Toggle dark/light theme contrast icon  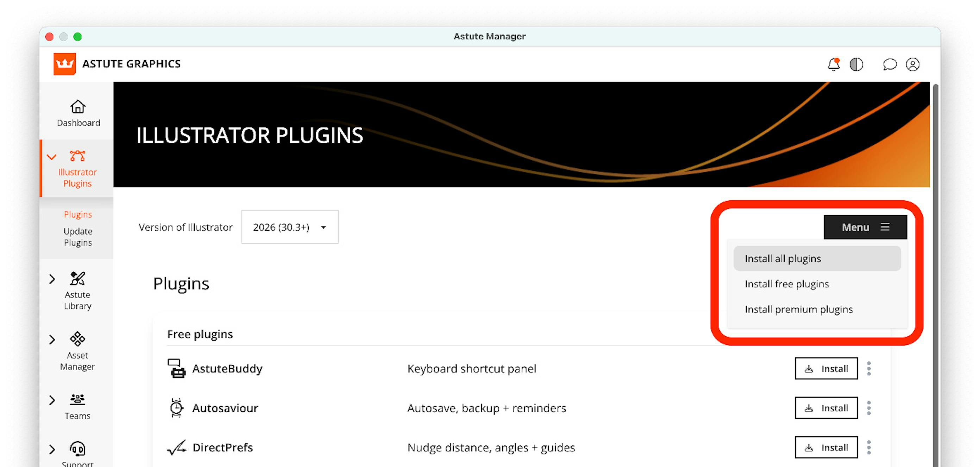tap(856, 64)
